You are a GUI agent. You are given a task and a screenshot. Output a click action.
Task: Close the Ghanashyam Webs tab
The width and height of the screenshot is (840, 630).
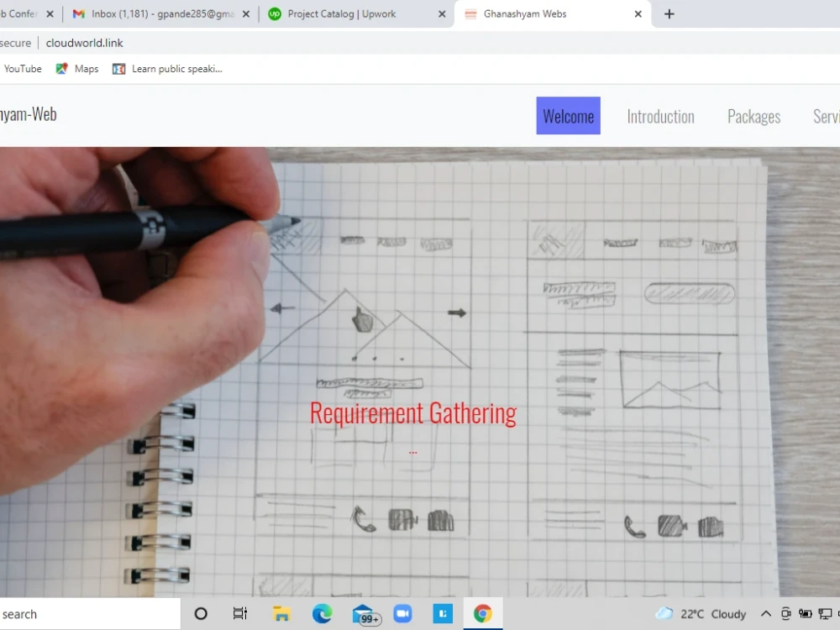pos(638,14)
